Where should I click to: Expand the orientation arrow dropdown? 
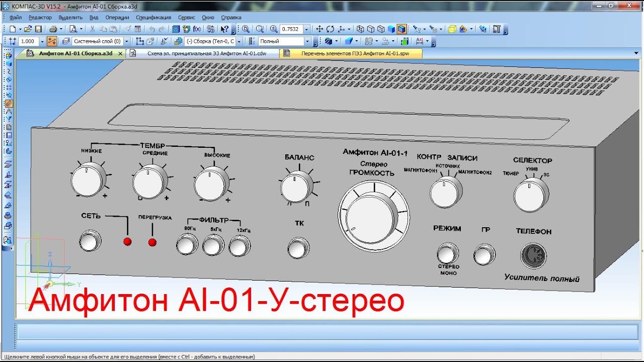pyautogui.click(x=349, y=29)
